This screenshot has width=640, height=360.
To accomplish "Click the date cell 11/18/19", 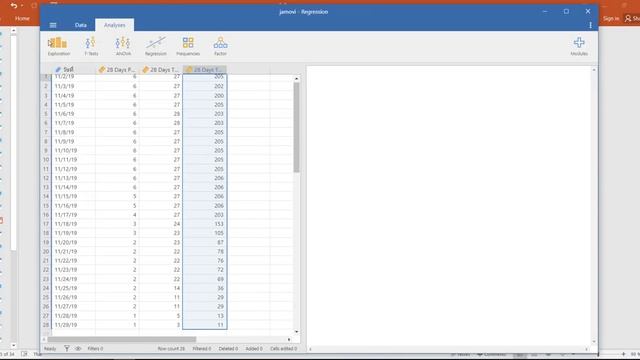I will tap(73, 224).
